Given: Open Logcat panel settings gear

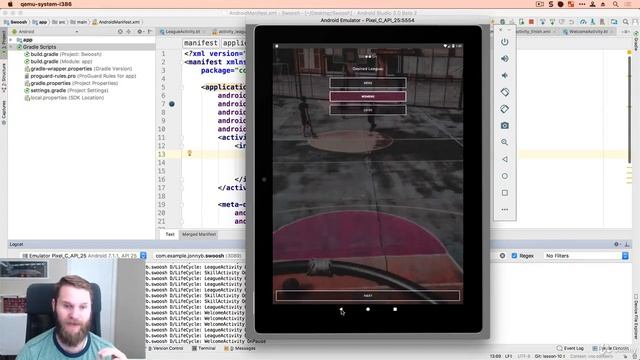Looking at the screenshot, I should point(617,244).
